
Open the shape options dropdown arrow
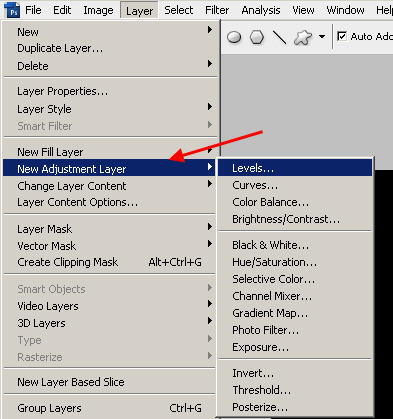[322, 36]
